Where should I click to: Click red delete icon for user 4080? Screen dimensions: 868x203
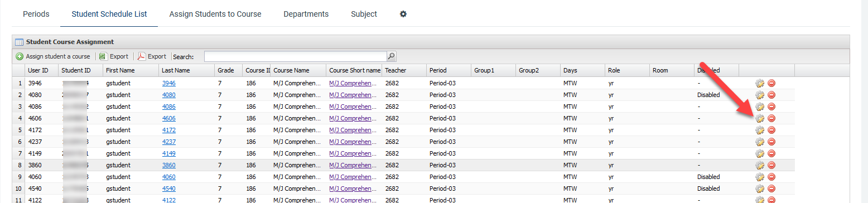pyautogui.click(x=771, y=95)
